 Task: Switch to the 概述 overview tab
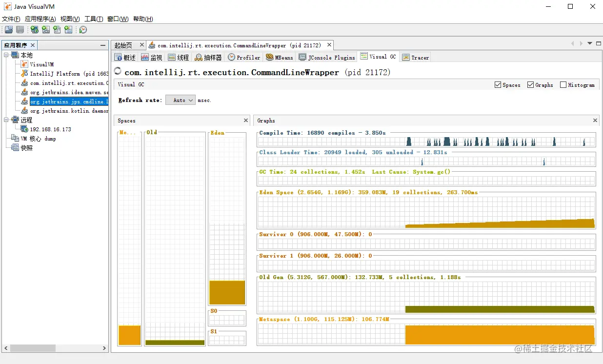pos(125,57)
